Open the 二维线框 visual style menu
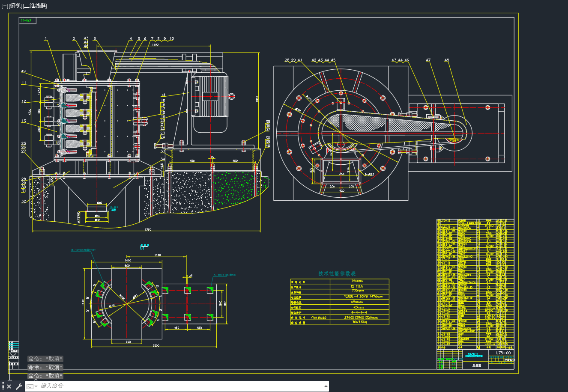568x392 pixels. tap(35, 6)
